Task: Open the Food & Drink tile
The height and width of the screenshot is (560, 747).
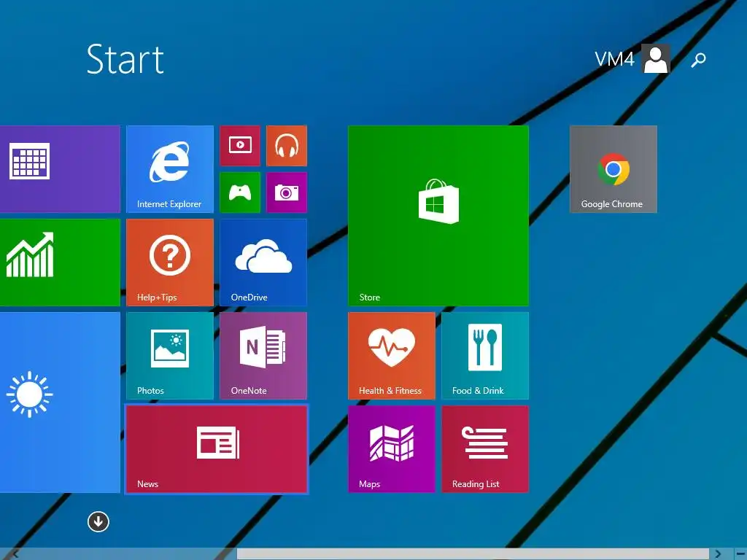Action: 485,356
